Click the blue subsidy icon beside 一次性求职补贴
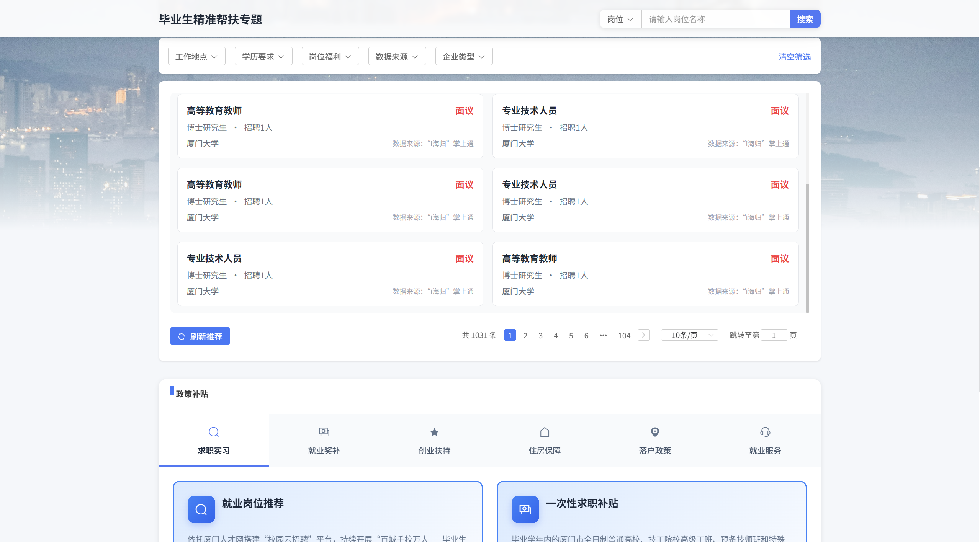The width and height of the screenshot is (980, 542). 525,509
